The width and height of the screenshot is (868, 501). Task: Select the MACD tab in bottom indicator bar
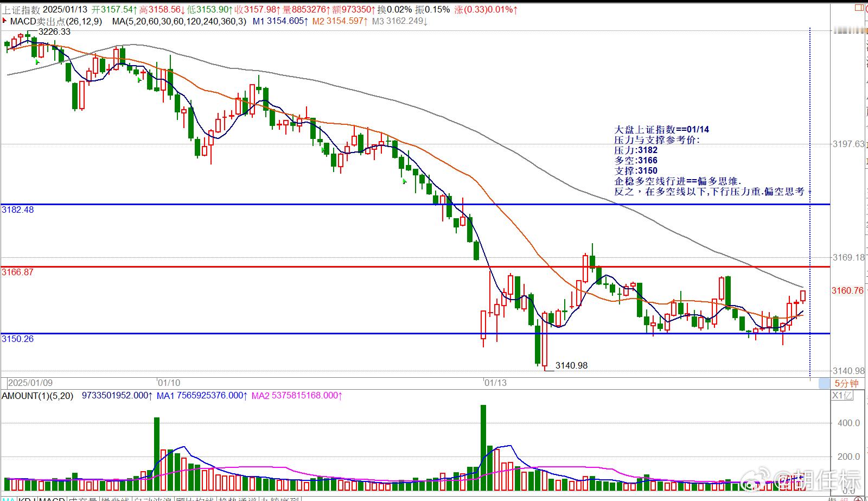tap(52, 498)
